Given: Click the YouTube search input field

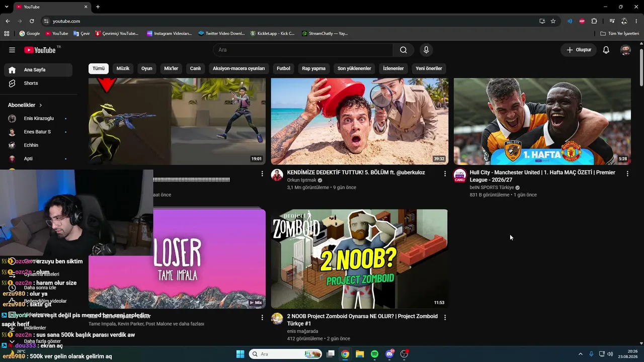Looking at the screenshot, I should (303, 50).
